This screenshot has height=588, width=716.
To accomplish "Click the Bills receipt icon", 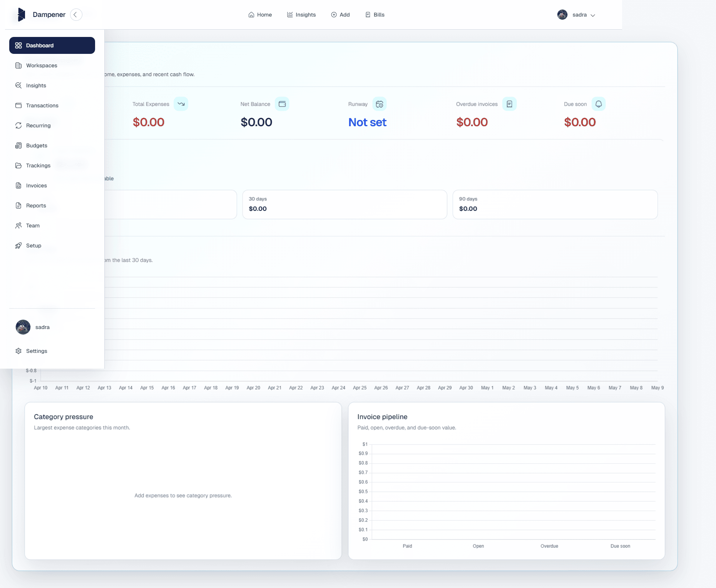I will (368, 15).
